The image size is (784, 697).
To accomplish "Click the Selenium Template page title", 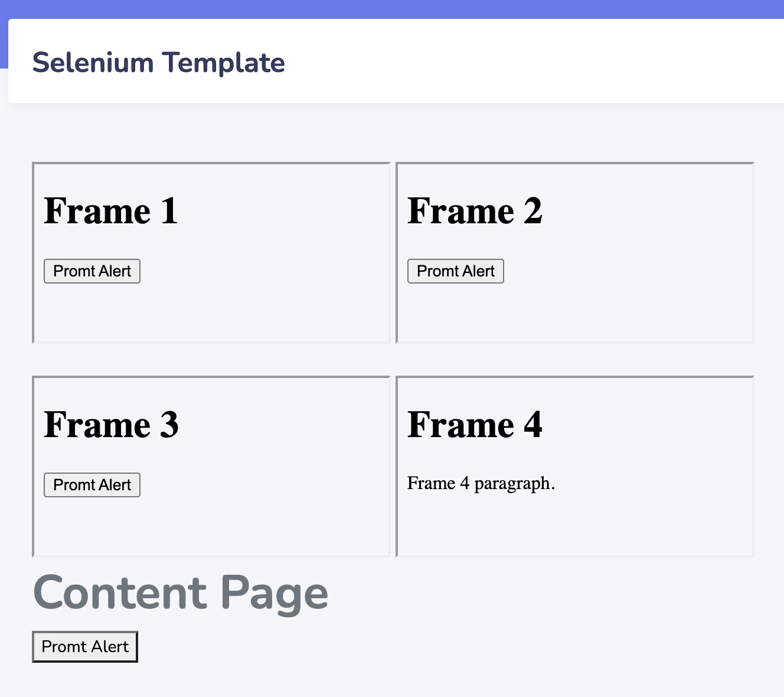I will tap(158, 62).
